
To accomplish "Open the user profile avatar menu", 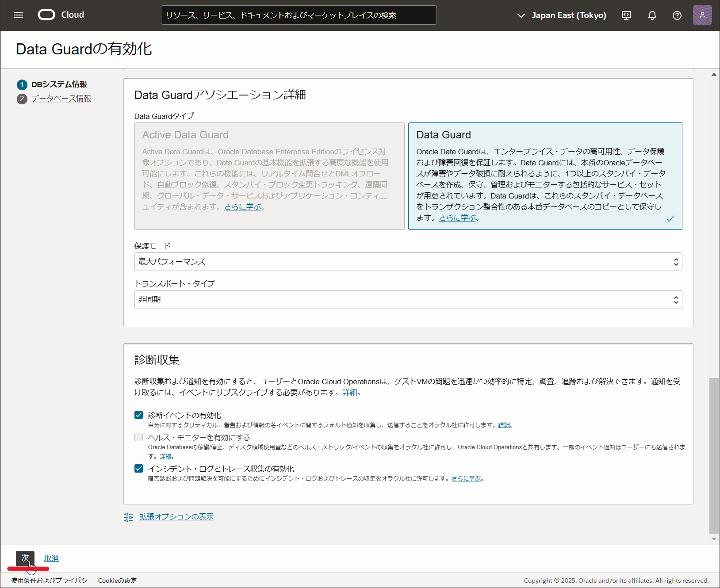I will tap(702, 15).
